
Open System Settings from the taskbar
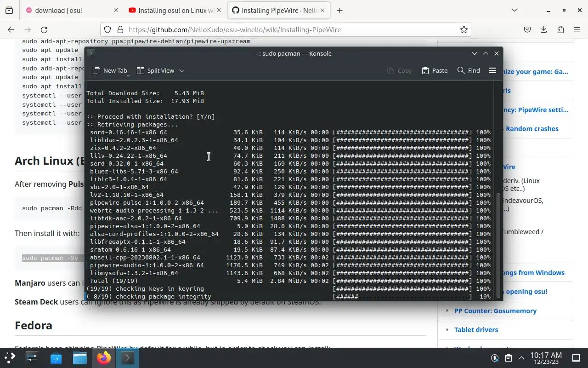(32, 357)
